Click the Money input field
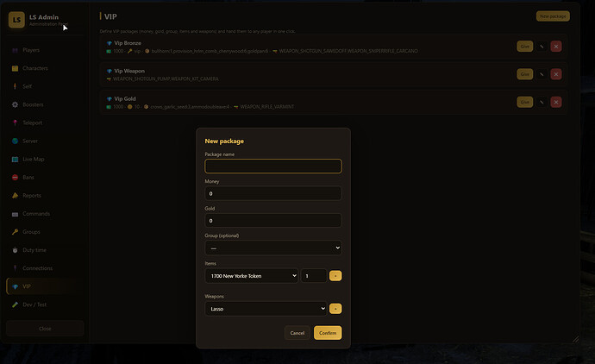 pos(273,193)
